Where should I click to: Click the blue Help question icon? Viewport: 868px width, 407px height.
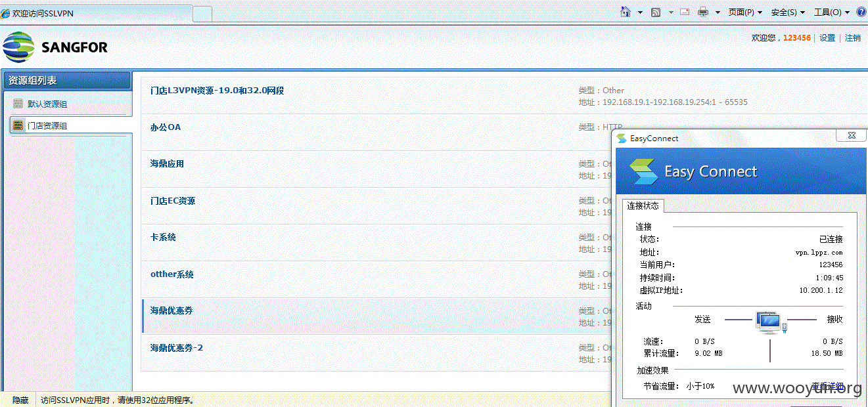pos(861,12)
